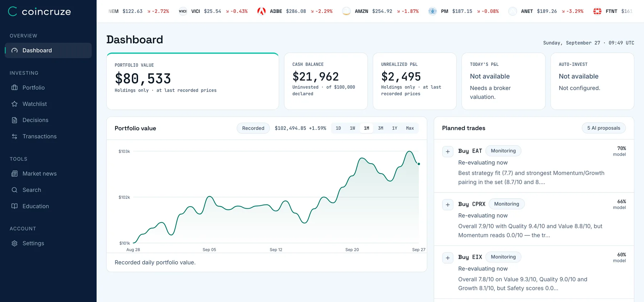Click the Unrealized P&L $2,495 value
644x302 pixels.
click(x=401, y=77)
